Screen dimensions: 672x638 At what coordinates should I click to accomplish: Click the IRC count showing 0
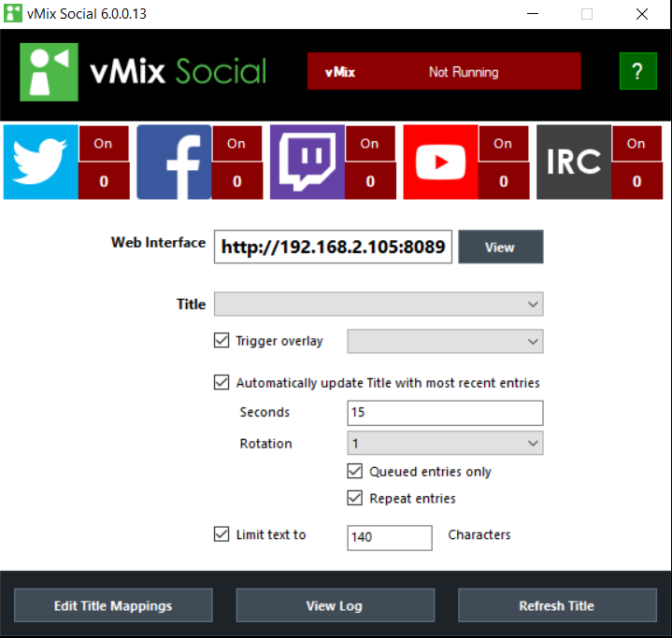[637, 181]
